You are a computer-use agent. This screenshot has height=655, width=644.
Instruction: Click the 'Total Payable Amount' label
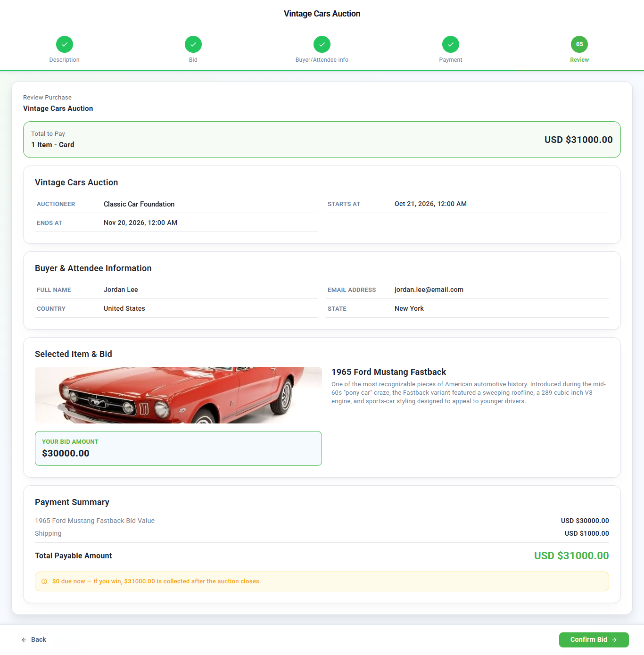[74, 556]
